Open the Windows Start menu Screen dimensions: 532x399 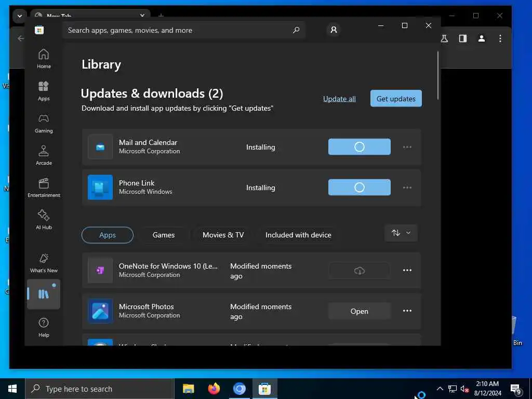[x=12, y=389]
